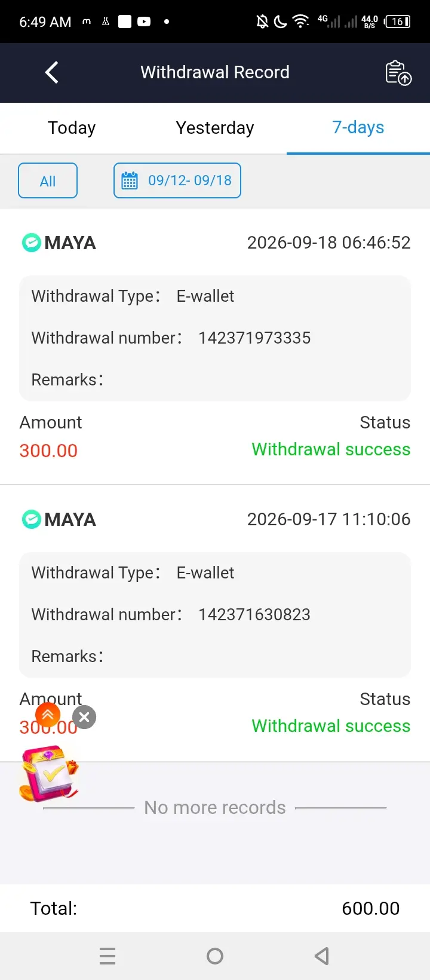
Task: Open the All filter dropdown
Action: click(48, 180)
